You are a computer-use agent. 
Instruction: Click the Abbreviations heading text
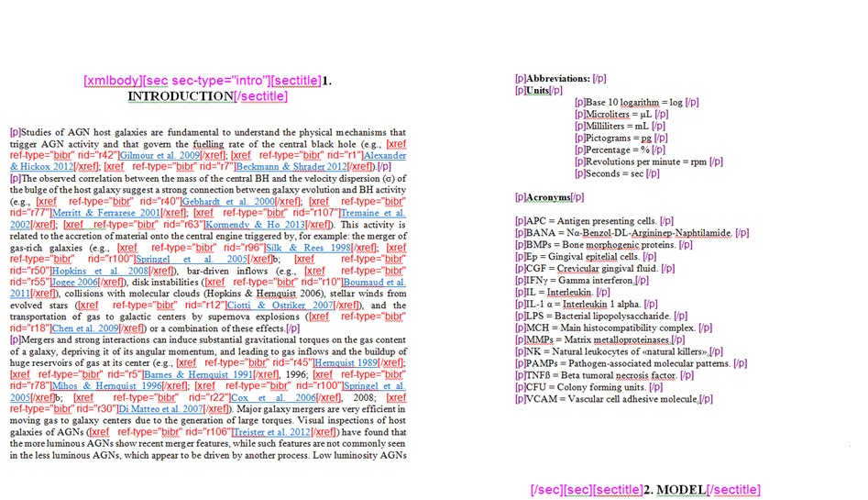[558, 79]
